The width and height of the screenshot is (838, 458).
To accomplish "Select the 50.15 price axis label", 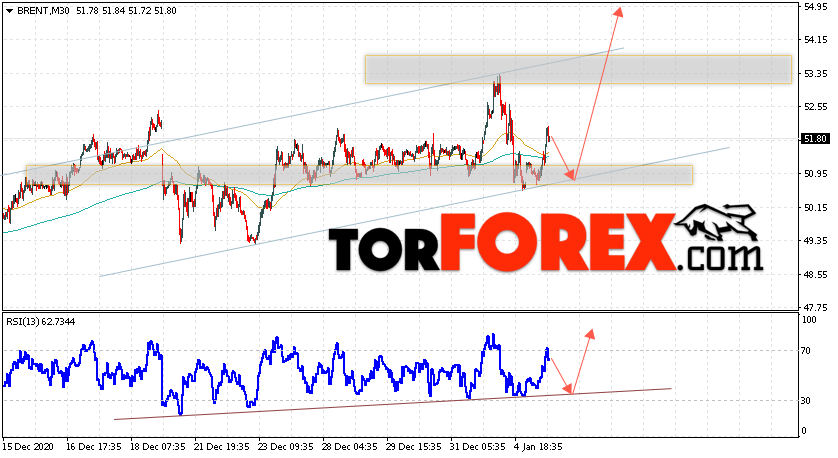I will click(815, 207).
